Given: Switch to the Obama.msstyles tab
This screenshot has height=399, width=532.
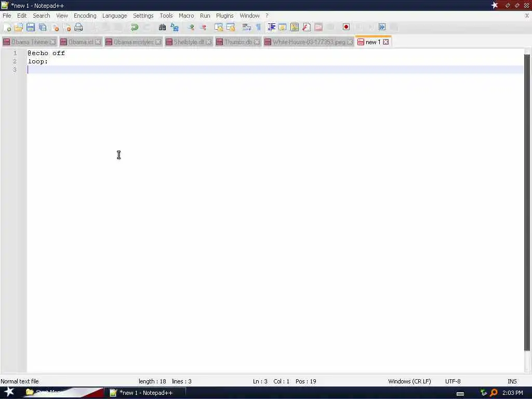Looking at the screenshot, I should (134, 42).
